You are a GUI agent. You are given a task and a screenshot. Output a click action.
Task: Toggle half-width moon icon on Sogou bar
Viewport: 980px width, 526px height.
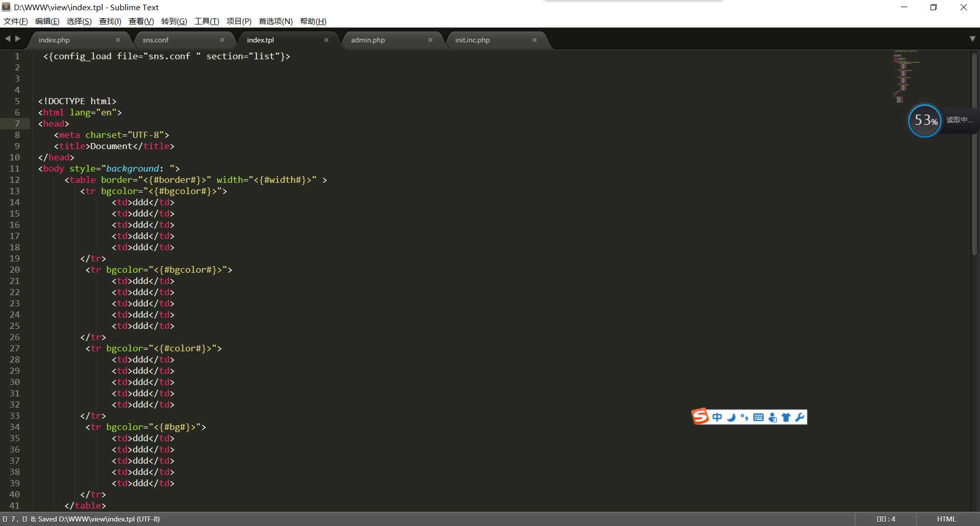pyautogui.click(x=731, y=417)
